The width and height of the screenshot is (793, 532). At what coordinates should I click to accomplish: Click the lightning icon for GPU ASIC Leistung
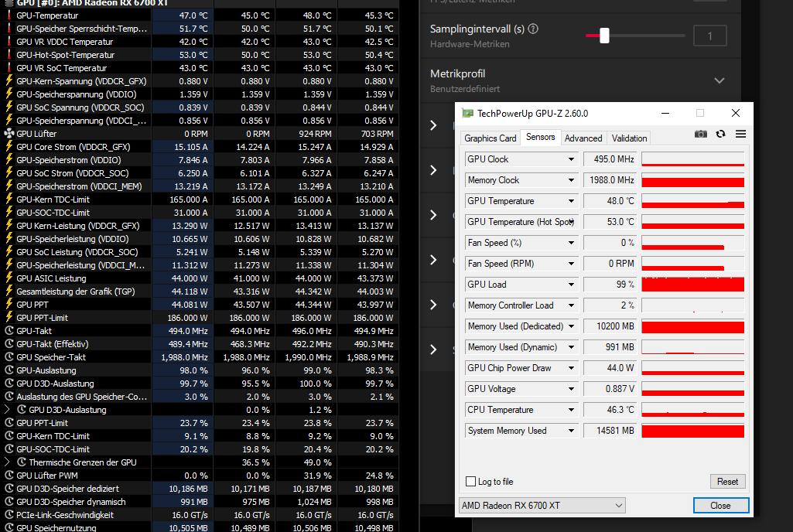point(9,278)
